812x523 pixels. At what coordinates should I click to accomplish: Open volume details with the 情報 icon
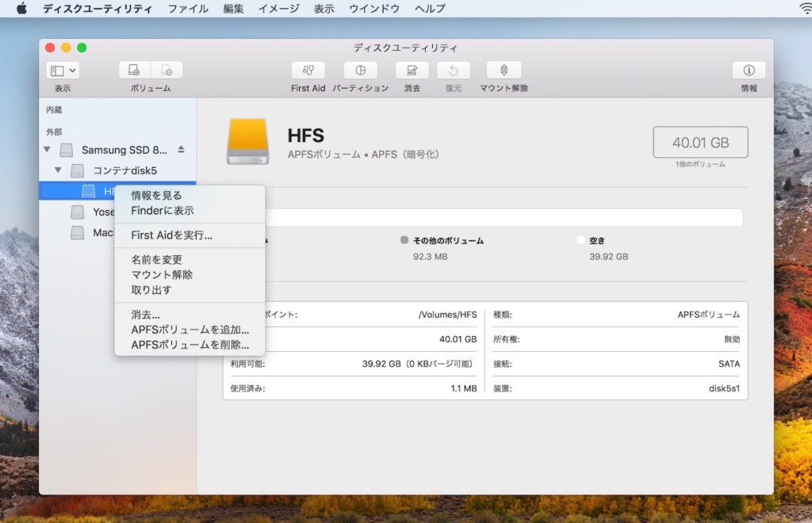point(749,71)
